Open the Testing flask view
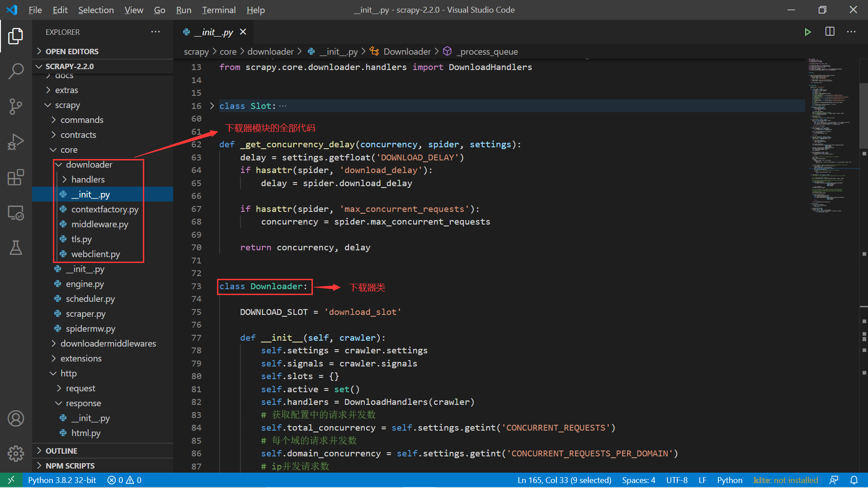This screenshot has height=488, width=868. pos(16,248)
